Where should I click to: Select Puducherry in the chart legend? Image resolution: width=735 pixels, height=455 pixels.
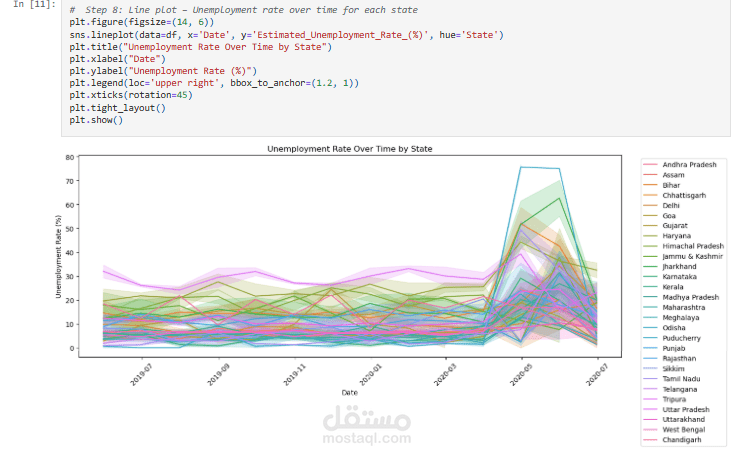pos(681,338)
